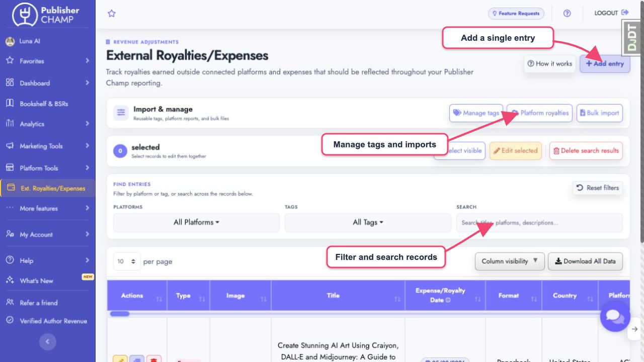
Task: Click the Platform Tools store icon
Action: point(10,167)
